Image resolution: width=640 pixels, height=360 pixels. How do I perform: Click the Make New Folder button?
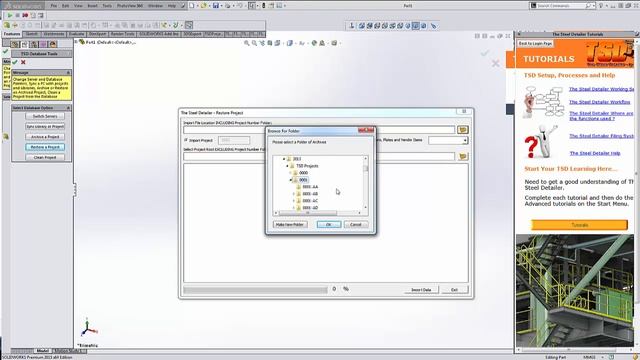pos(290,224)
